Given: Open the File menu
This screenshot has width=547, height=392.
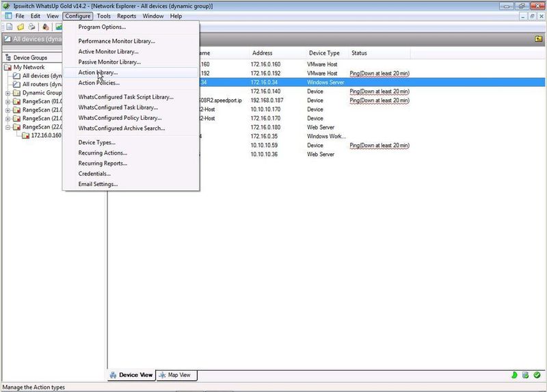Looking at the screenshot, I should (20, 16).
